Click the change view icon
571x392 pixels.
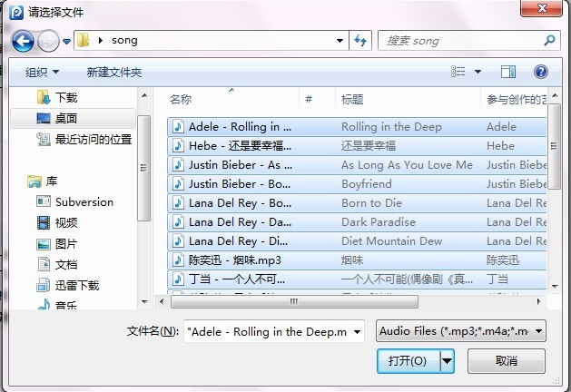458,72
